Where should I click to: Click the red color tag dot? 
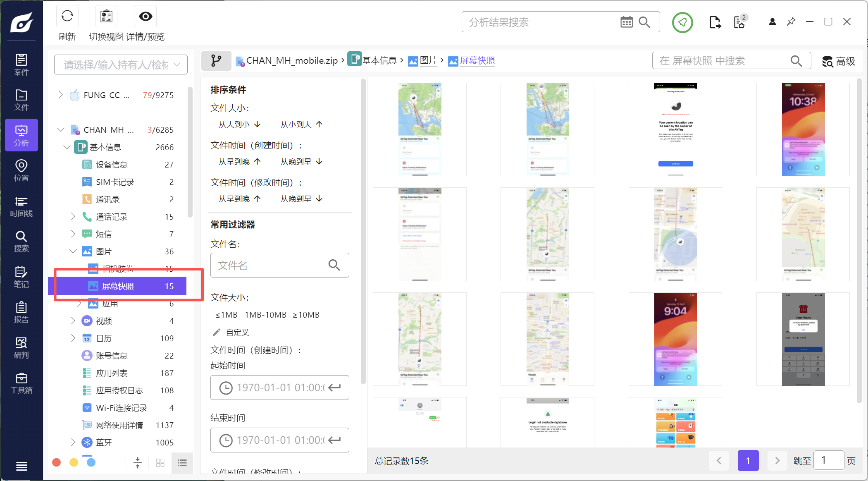point(57,462)
